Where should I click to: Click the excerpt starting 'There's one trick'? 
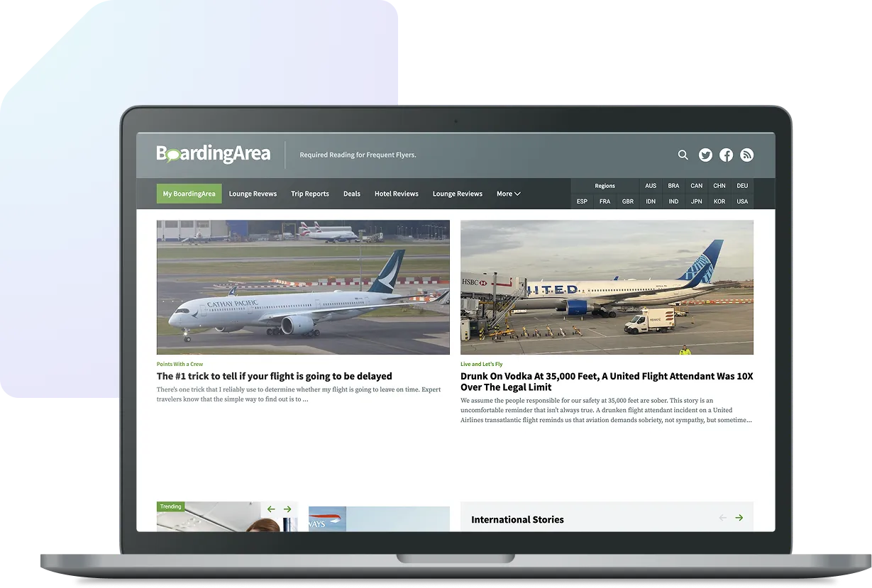point(299,394)
